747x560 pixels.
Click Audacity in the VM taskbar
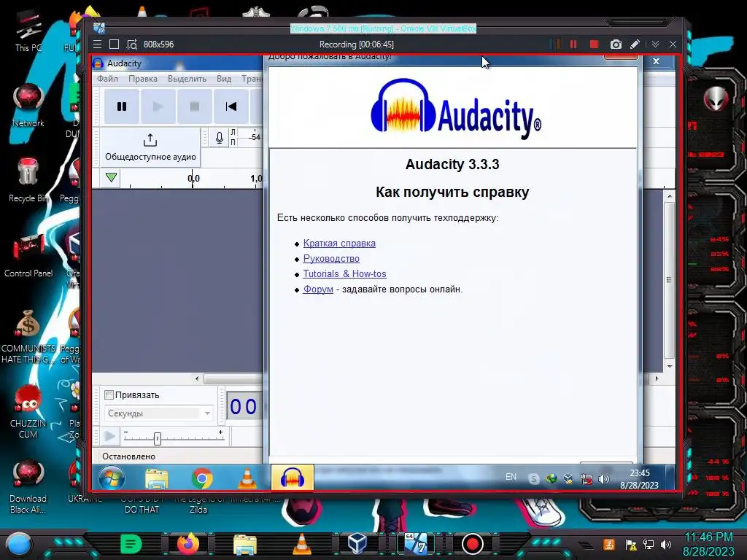coord(293,478)
